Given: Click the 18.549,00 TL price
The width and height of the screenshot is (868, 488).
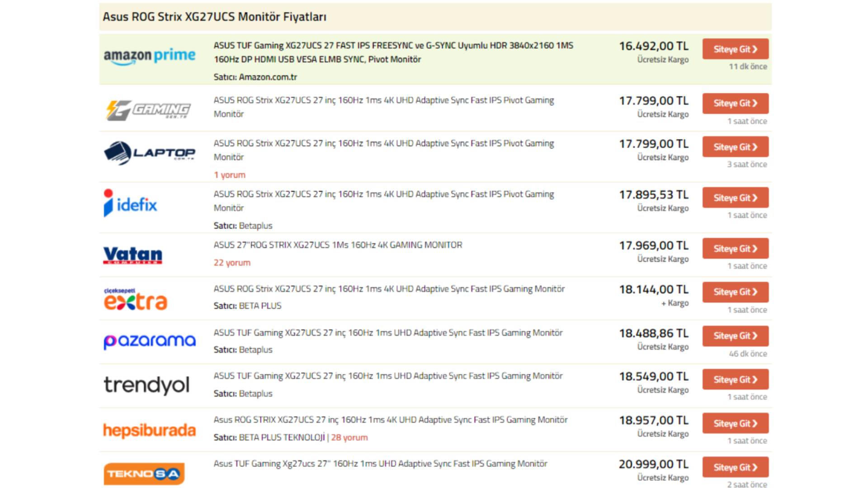Looking at the screenshot, I should tap(654, 376).
